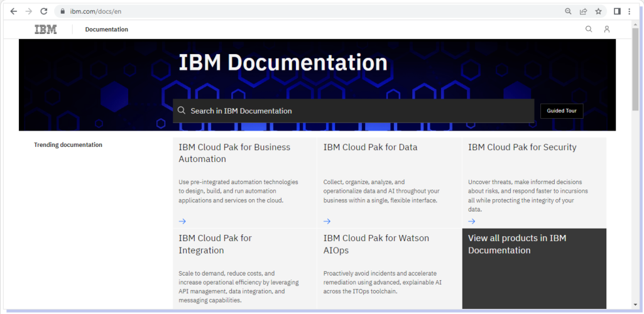This screenshot has width=644, height=314.
Task: Click the IBM logo
Action: 46,29
